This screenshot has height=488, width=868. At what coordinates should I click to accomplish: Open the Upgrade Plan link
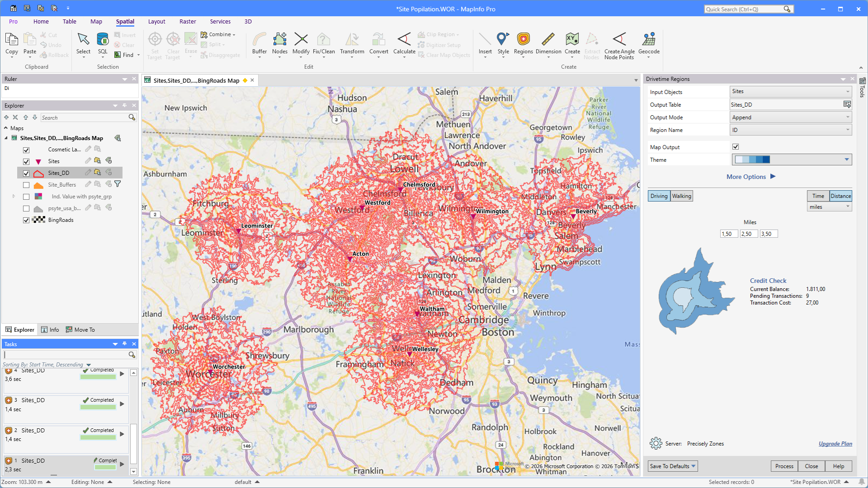pyautogui.click(x=835, y=444)
